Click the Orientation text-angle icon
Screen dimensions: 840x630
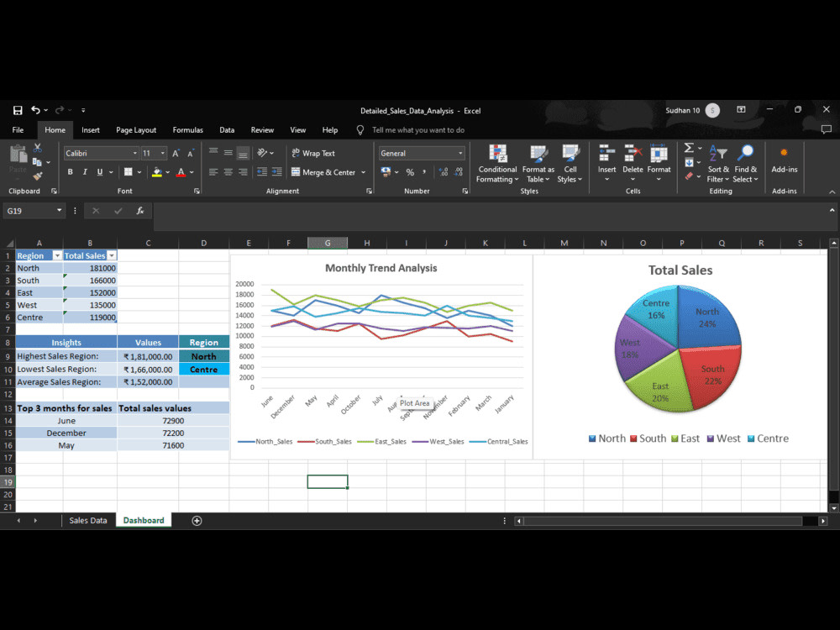(x=262, y=153)
